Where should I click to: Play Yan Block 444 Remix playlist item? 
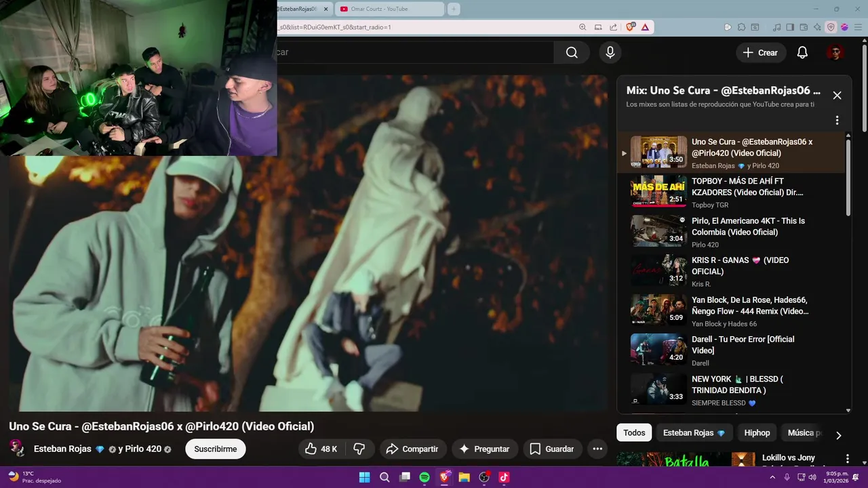(x=732, y=310)
